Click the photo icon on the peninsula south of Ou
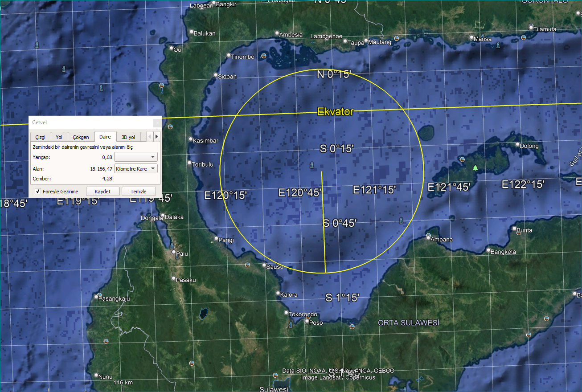The image size is (582, 392). click(162, 85)
